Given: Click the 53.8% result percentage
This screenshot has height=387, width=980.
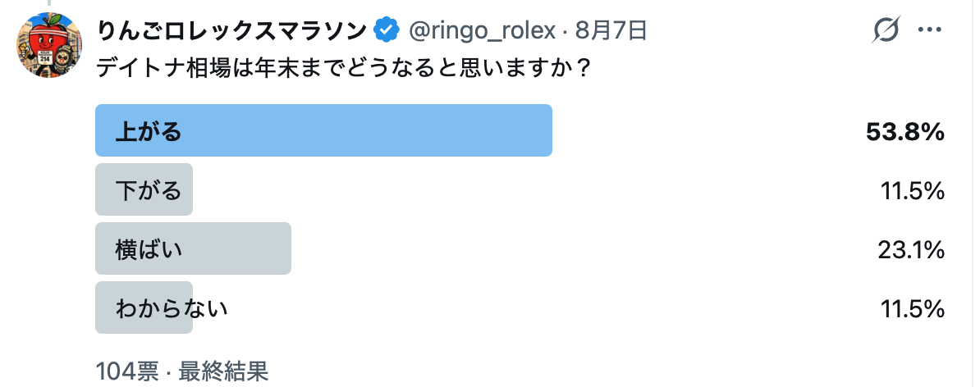Looking at the screenshot, I should 904,132.
